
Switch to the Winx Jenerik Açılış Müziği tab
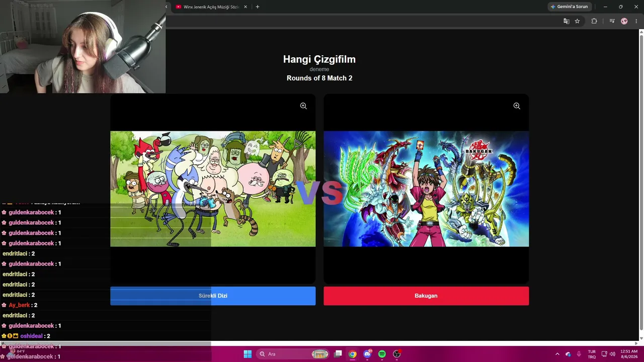pos(211,7)
